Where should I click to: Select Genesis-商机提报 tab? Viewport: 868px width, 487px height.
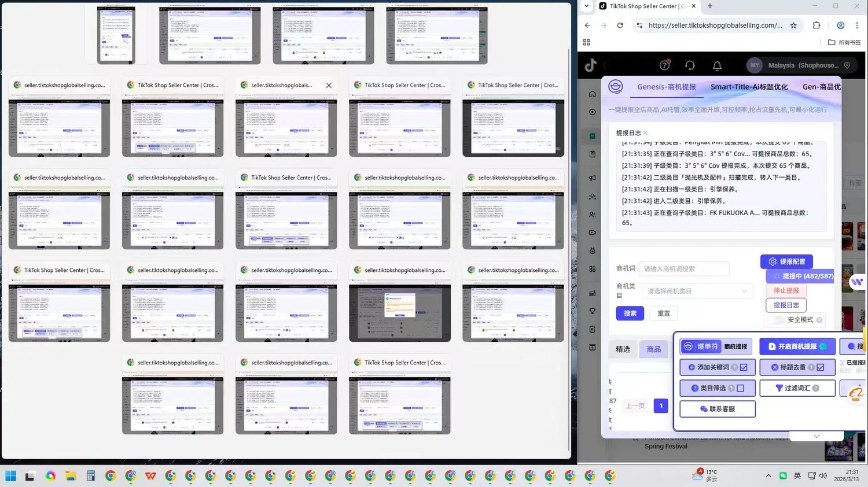pyautogui.click(x=667, y=87)
